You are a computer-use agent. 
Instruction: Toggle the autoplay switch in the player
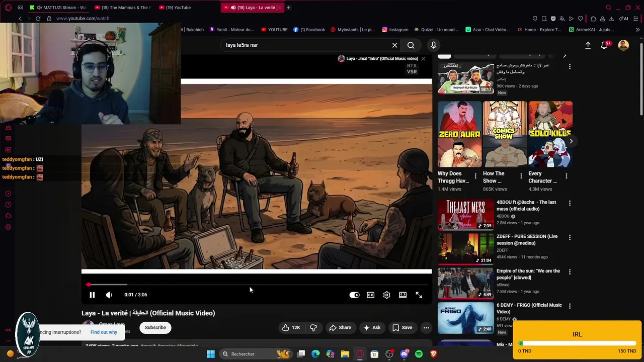click(x=354, y=295)
